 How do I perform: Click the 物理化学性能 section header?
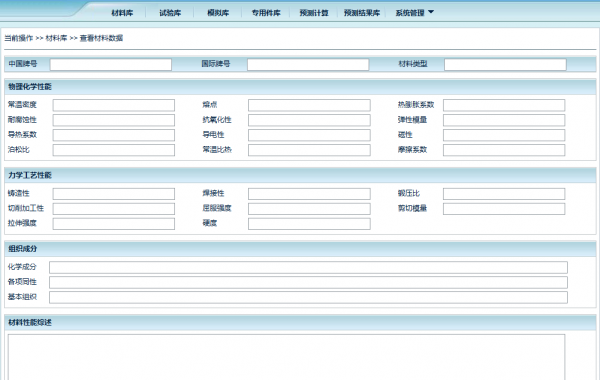pos(300,87)
